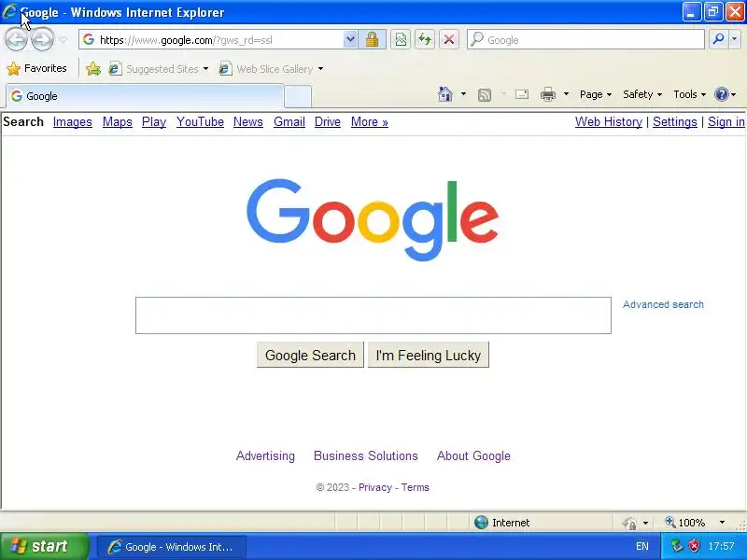Open Maps link in Google bar
Screen dimensions: 747x560
coord(118,122)
